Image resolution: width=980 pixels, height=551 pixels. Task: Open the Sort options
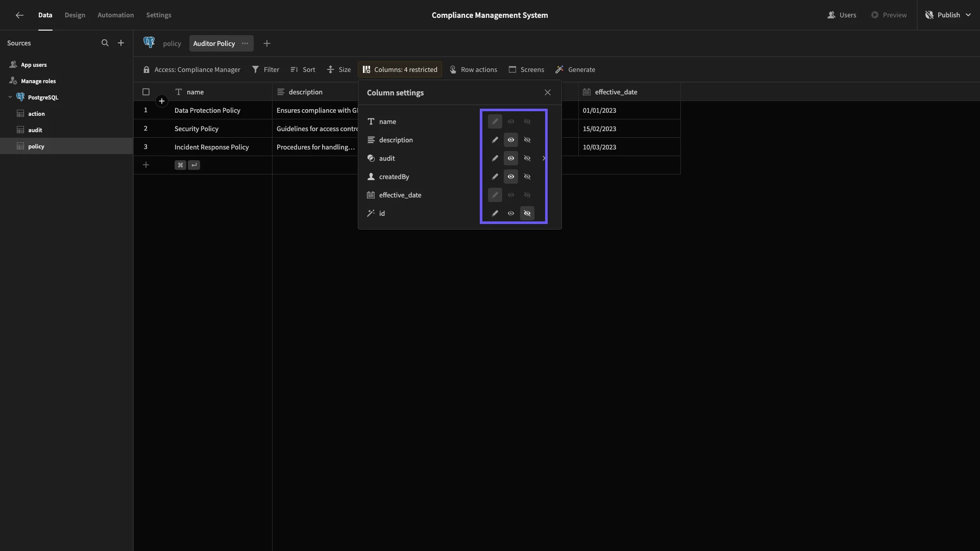point(303,70)
